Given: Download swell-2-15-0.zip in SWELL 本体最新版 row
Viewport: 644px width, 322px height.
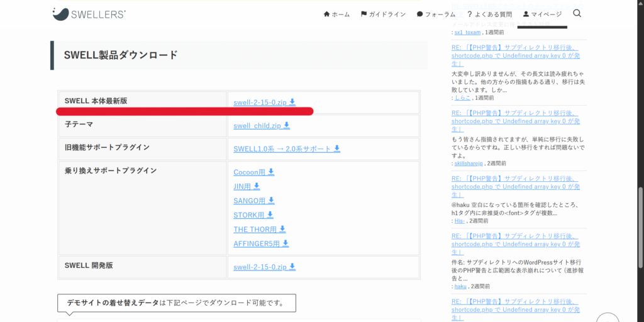Looking at the screenshot, I should 265,103.
